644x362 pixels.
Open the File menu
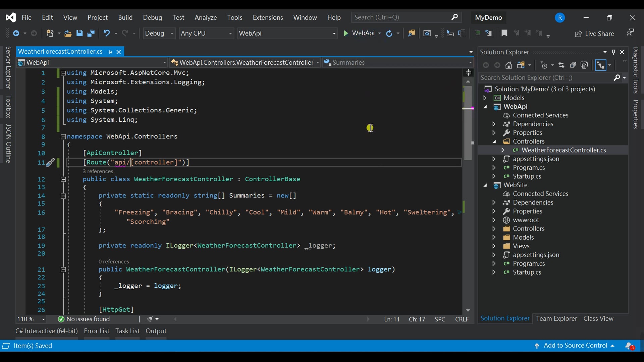26,17
